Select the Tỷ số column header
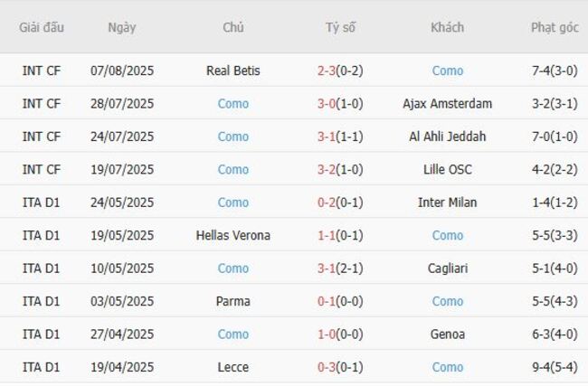Viewport: 588px width, 386px height. [x=340, y=27]
